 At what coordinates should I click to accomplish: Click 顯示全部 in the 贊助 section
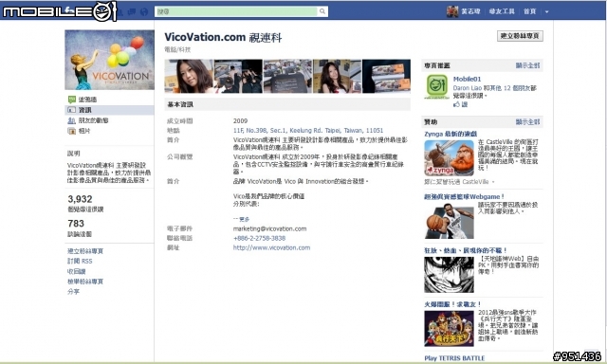pos(527,122)
